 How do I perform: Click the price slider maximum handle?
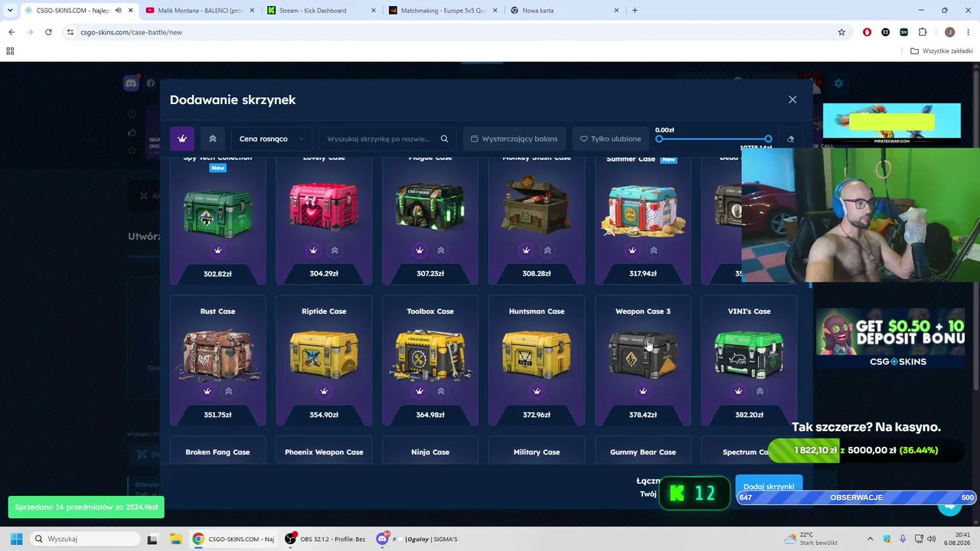click(x=768, y=139)
